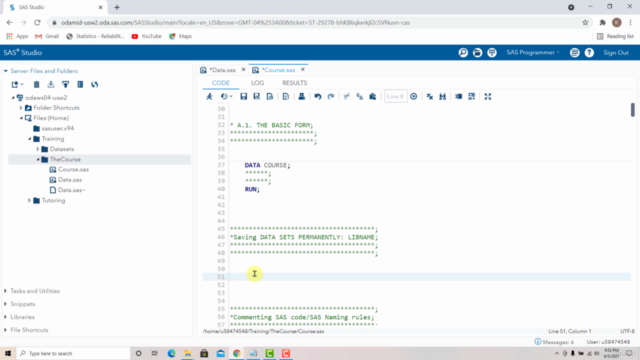The height and width of the screenshot is (360, 640).
Task: Select the CODE tab
Action: point(221,83)
